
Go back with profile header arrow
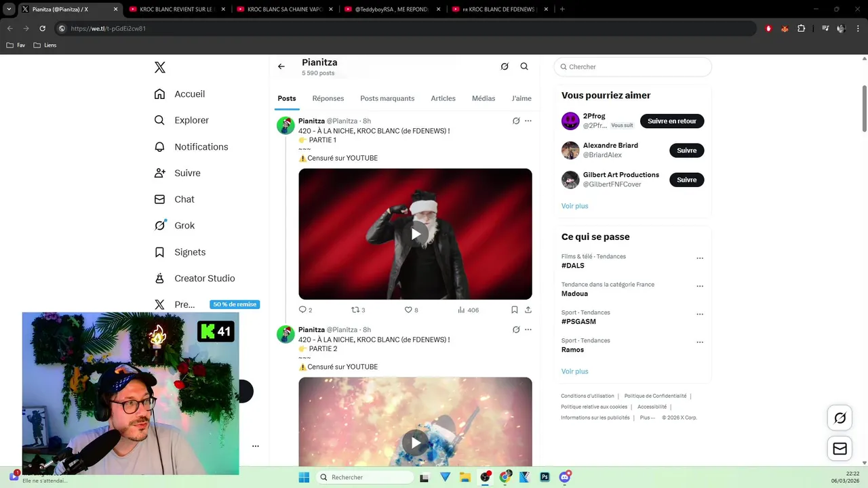coord(281,66)
